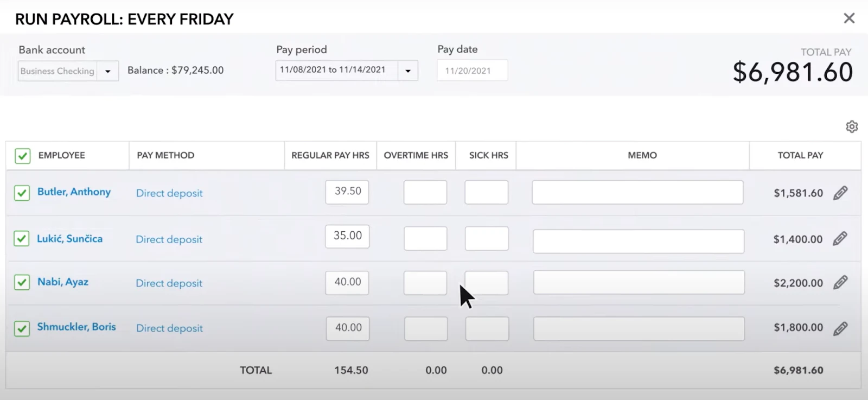This screenshot has height=400, width=868.
Task: Open Nabi, Ayaz's employee profile
Action: (63, 282)
